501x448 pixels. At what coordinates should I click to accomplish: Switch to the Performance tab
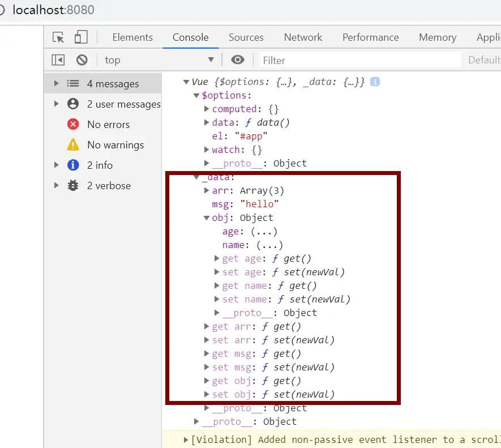(371, 37)
